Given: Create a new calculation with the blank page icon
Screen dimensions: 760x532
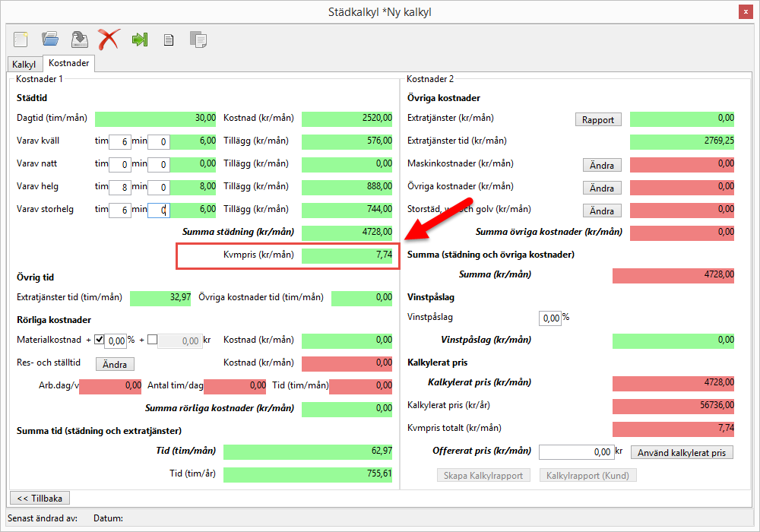Looking at the screenshot, I should [21, 40].
